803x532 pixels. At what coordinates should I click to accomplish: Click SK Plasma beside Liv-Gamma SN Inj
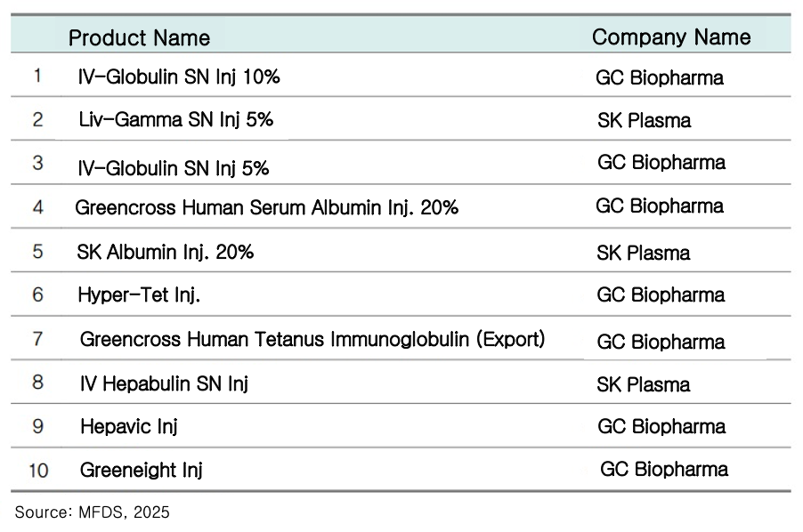[x=644, y=120]
